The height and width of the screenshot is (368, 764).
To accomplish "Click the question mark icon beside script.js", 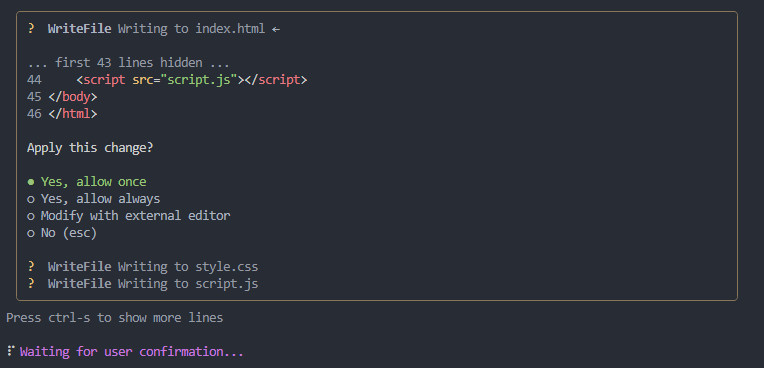I will click(31, 284).
